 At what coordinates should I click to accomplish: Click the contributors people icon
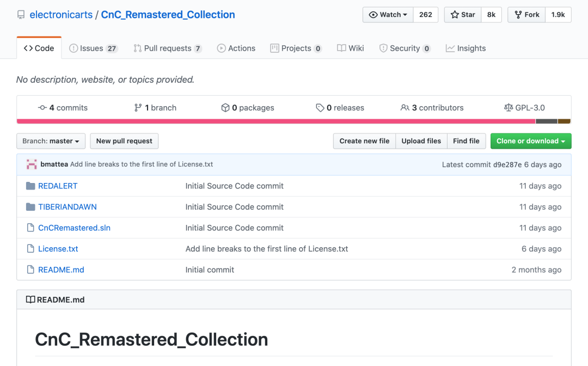point(405,108)
